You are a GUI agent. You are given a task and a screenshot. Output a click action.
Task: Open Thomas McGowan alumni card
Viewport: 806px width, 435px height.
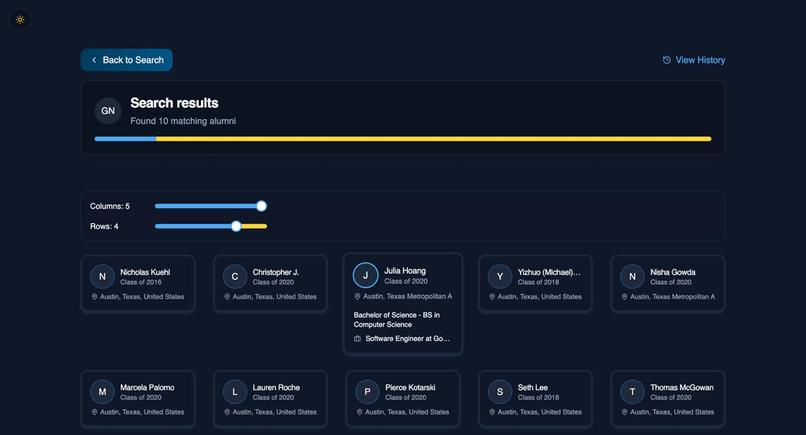pyautogui.click(x=668, y=399)
